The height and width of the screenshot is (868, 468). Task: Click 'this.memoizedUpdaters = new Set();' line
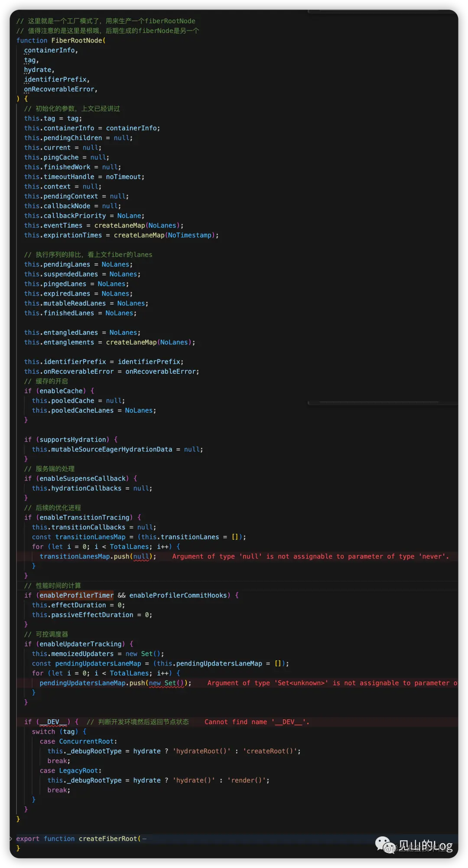pyautogui.click(x=98, y=654)
